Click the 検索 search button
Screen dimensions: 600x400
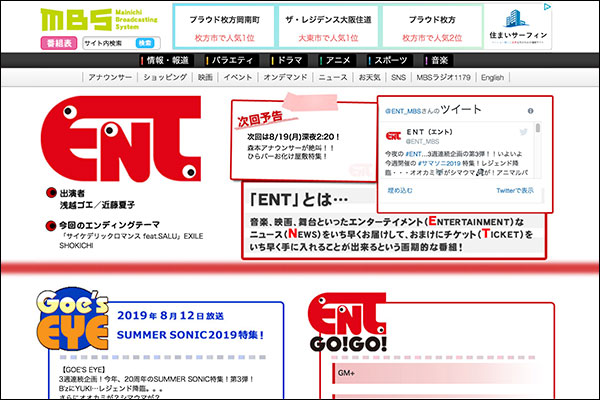[x=145, y=43]
